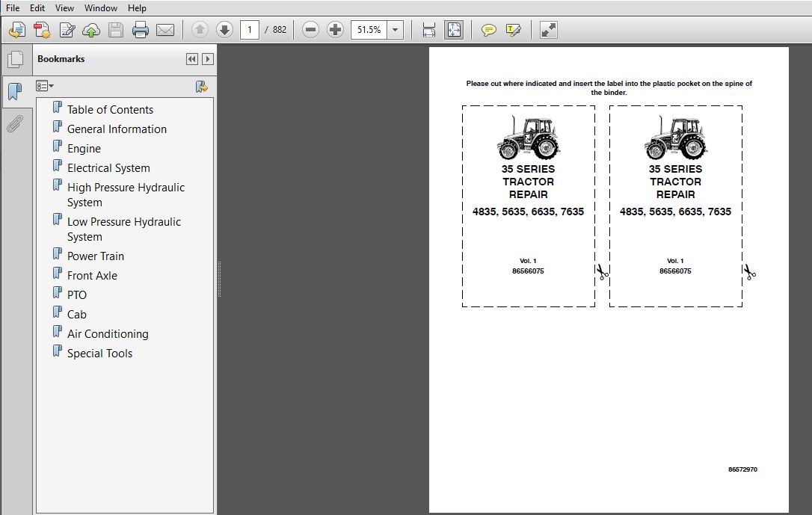Click the Print icon
This screenshot has height=515, width=812.
point(141,30)
